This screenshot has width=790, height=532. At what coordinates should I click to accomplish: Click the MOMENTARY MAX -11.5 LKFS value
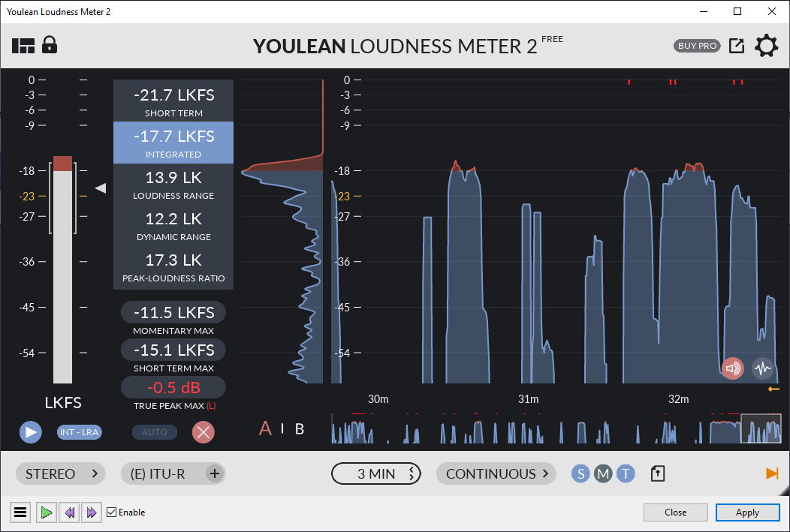(173, 313)
